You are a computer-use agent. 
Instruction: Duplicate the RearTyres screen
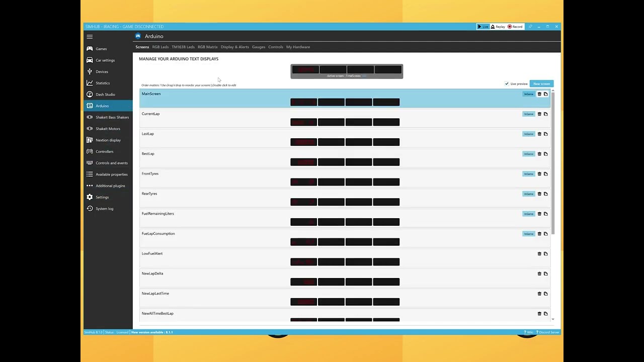545,194
